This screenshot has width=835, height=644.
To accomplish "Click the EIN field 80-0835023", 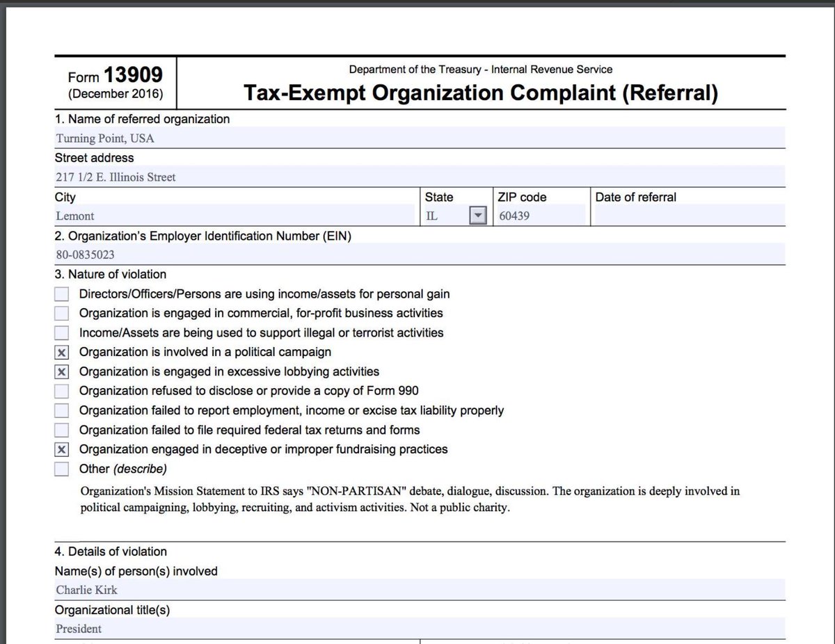I will [x=420, y=255].
